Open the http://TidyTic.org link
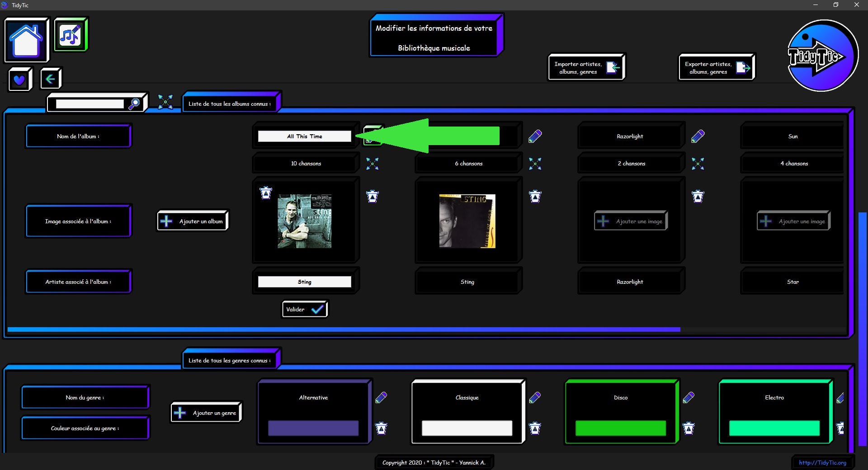 point(822,462)
